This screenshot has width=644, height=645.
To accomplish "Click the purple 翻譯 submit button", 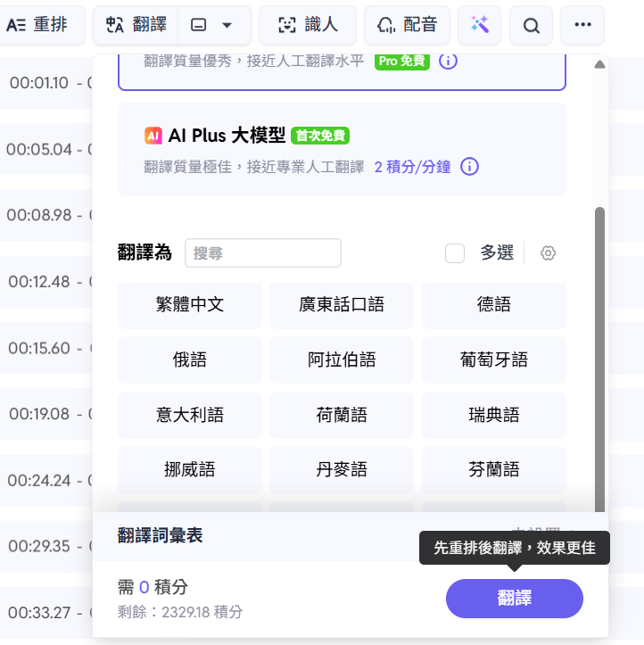I will tap(514, 599).
